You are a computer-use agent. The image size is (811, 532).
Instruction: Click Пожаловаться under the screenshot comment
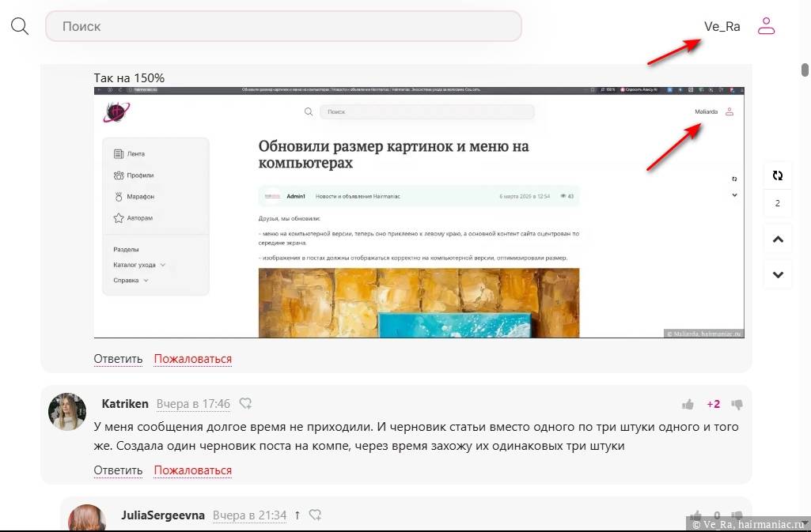192,359
